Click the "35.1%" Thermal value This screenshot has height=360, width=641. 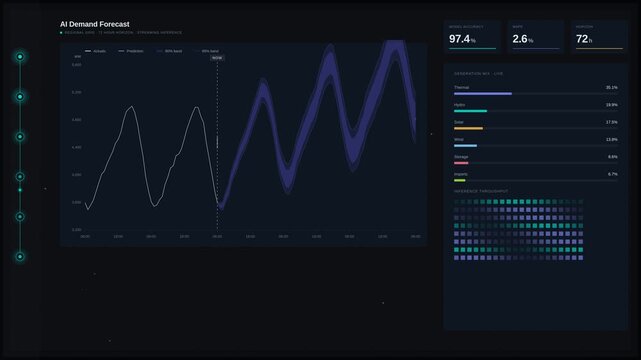coord(612,87)
